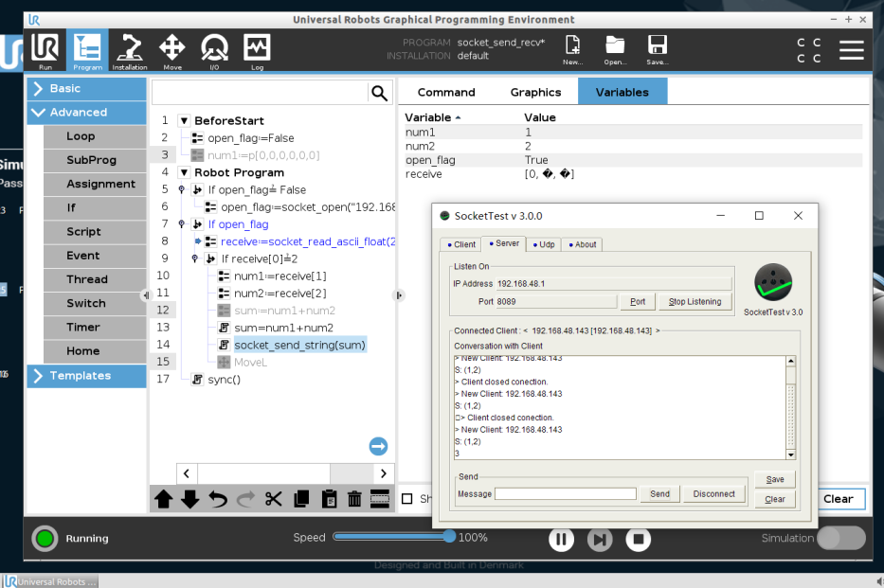Screen dimensions: 884x588
Task: Paste the copied program node
Action: (329, 499)
